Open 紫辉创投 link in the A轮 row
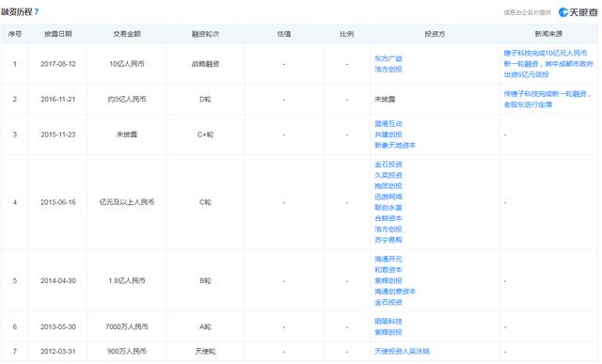602x364 pixels. [x=388, y=332]
